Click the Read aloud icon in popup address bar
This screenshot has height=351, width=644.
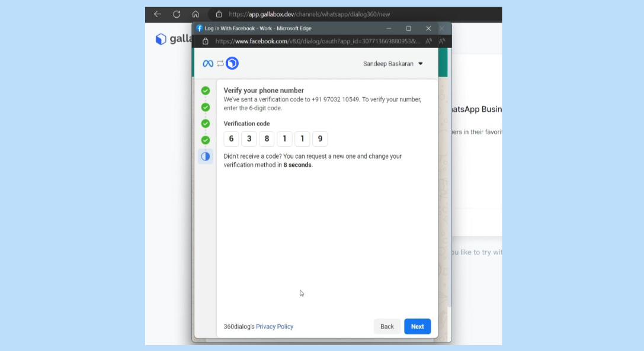(428, 41)
